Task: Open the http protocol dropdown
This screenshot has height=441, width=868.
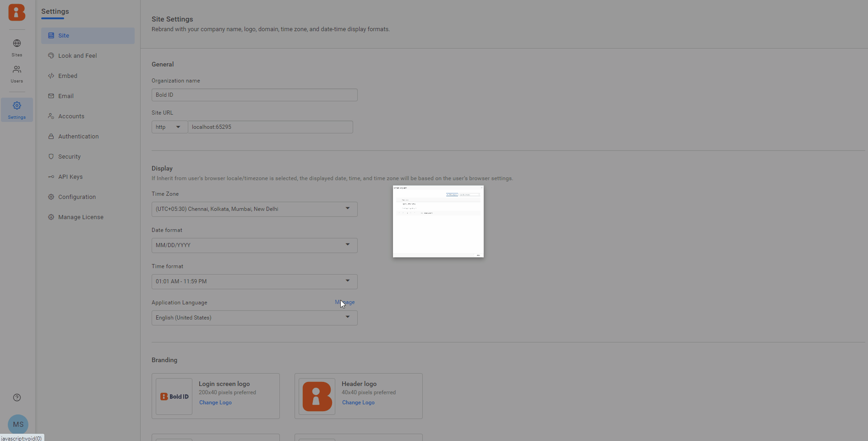Action: [169, 127]
